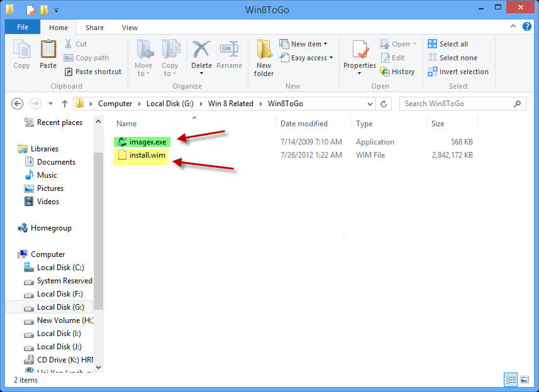Switch to the Home ribbon tab
Screen dimensions: 539x392
(58, 28)
